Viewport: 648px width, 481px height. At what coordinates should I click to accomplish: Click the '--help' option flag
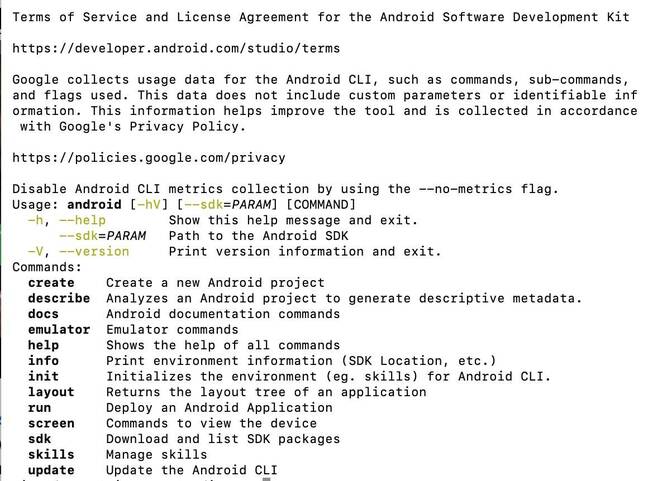(x=82, y=220)
